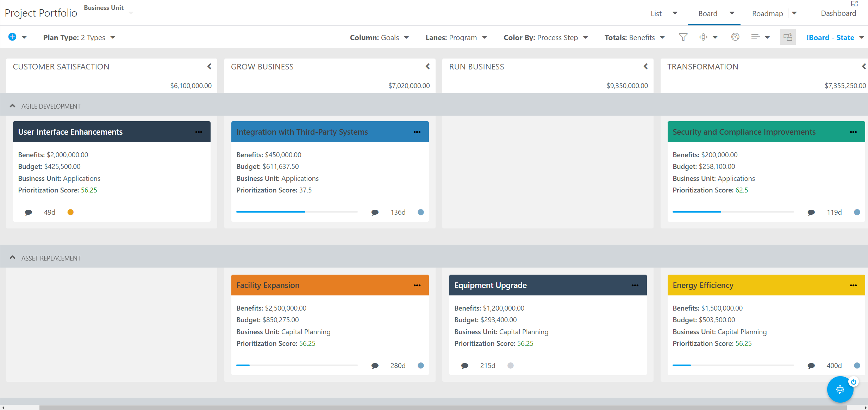Click the text alignment lines icon

pos(755,37)
